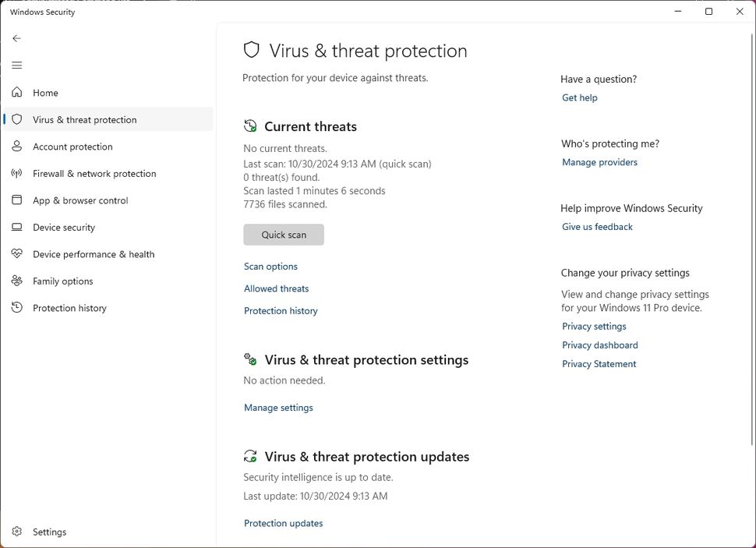This screenshot has height=548, width=756.
Task: Start a Quick scan
Action: coord(283,235)
